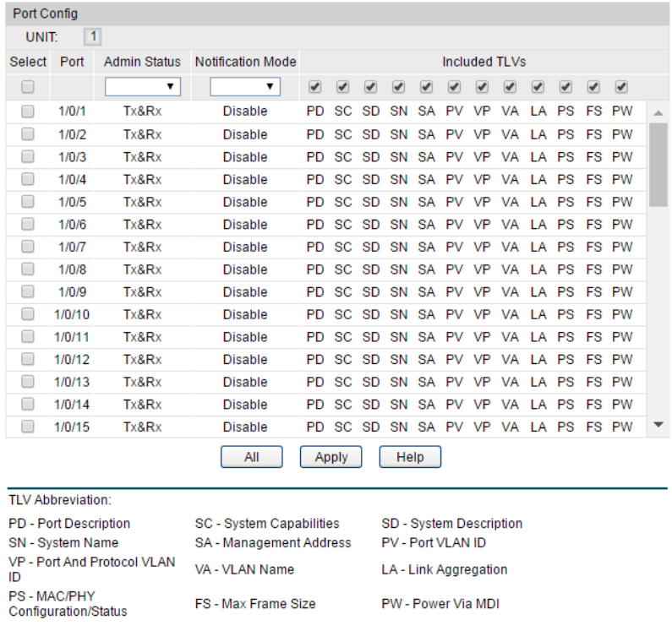
Task: Uncheck the PV TLV header checkbox
Action: tap(454, 87)
